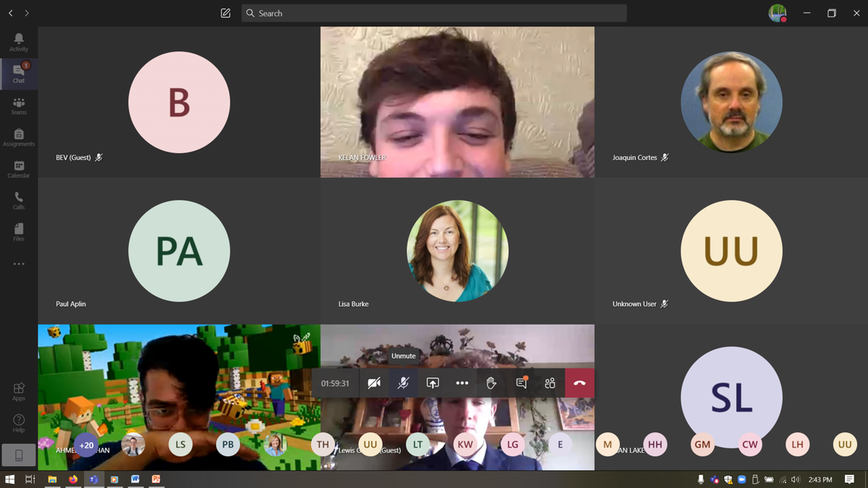Open Assignments in the sidebar
Screen dimensions: 868x488
click(19, 137)
